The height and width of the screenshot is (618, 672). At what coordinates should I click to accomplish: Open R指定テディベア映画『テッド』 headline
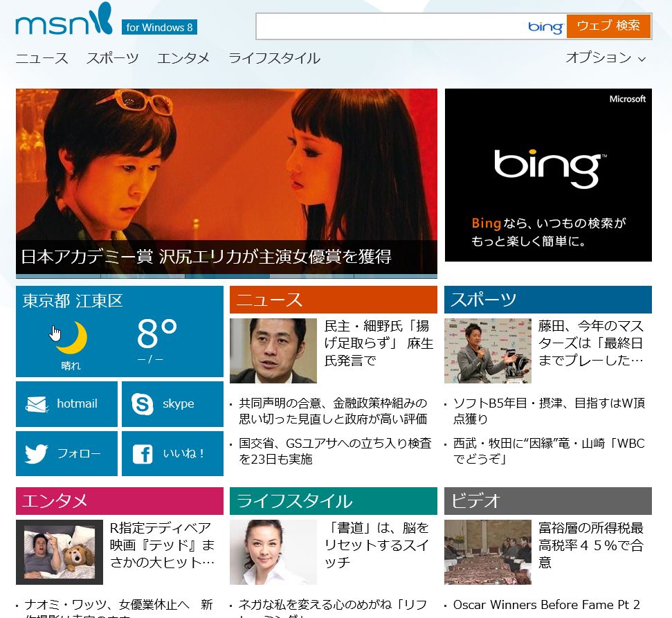tap(163, 545)
